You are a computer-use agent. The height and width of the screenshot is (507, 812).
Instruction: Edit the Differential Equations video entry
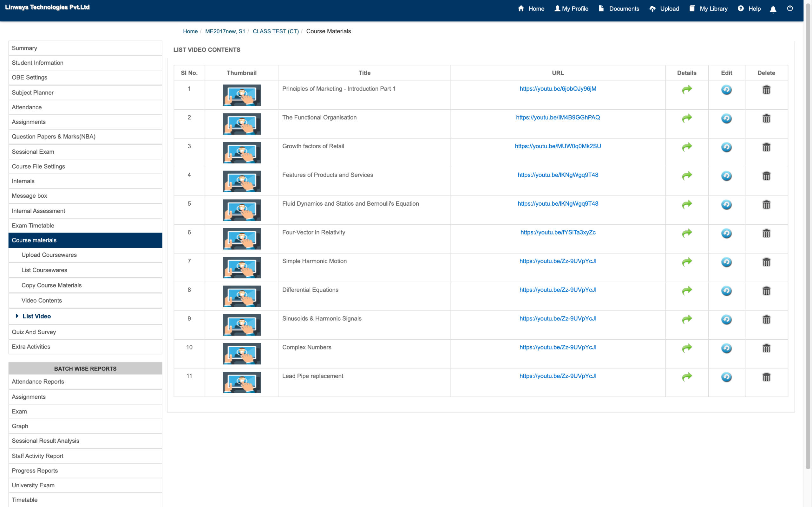pos(726,291)
